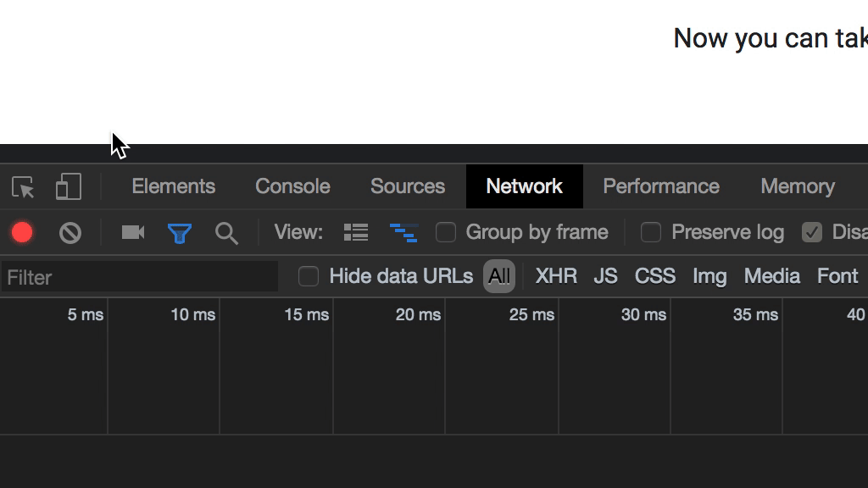Select the inspect element cursor tool
Image resolution: width=868 pixels, height=488 pixels.
pyautogui.click(x=23, y=186)
